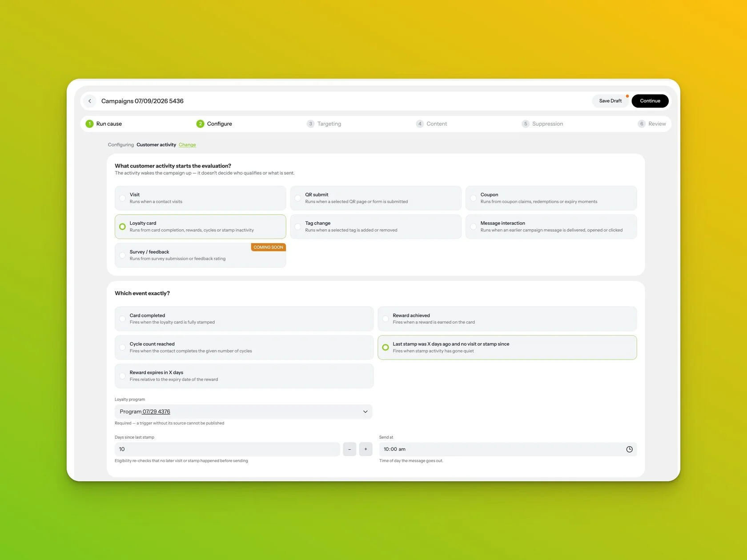Image resolution: width=747 pixels, height=560 pixels.
Task: Click the 'Which event exactly?' heading
Action: click(142, 293)
